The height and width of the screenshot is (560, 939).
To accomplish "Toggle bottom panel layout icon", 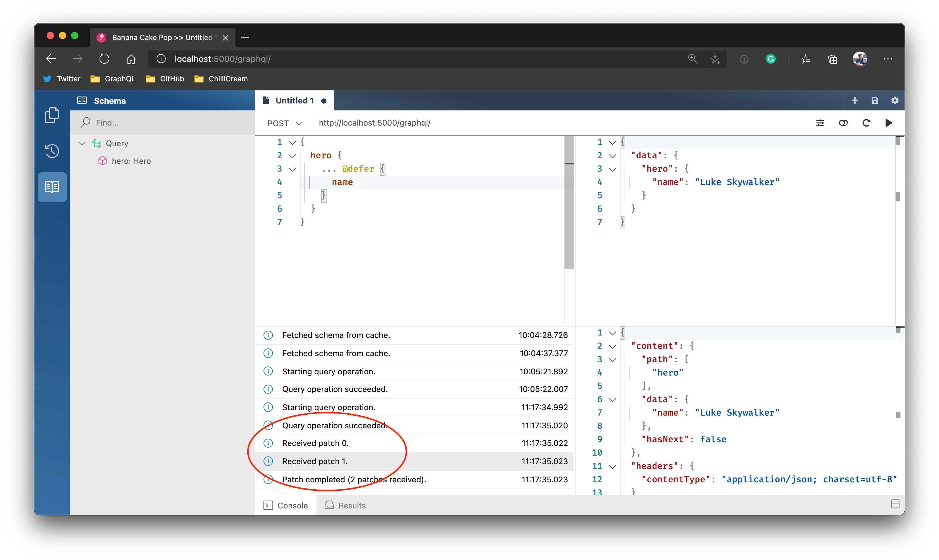I will [x=895, y=504].
